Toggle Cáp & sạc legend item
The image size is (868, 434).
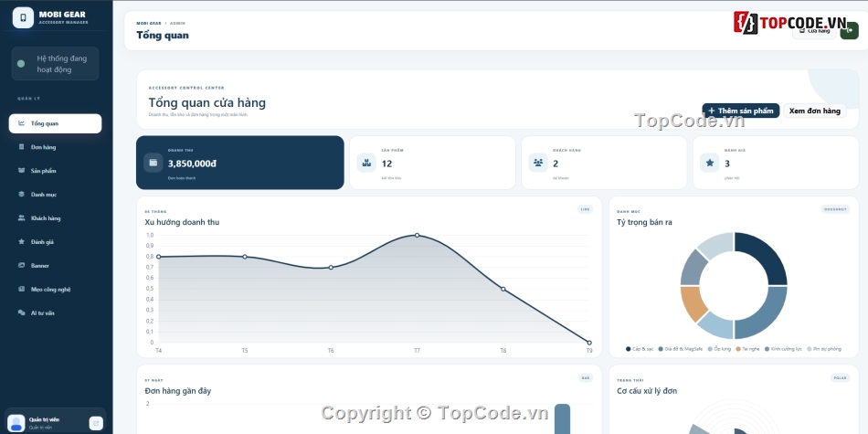coord(640,349)
